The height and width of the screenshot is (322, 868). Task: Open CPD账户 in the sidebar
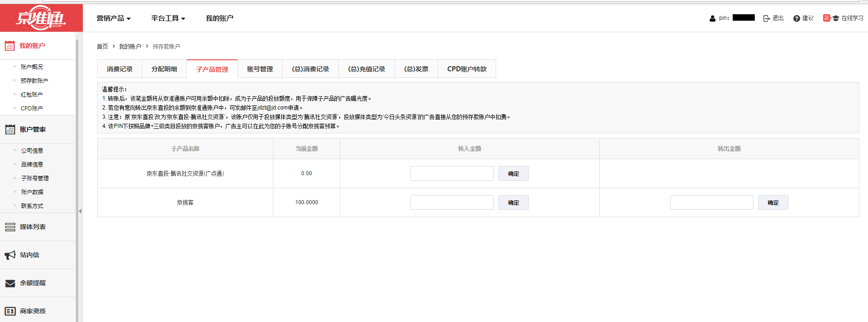tap(32, 109)
